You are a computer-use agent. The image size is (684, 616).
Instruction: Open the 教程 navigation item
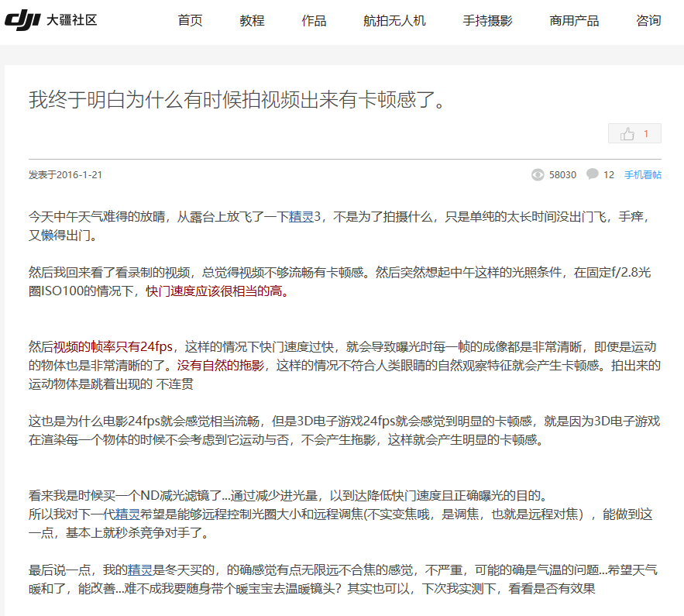(x=252, y=20)
